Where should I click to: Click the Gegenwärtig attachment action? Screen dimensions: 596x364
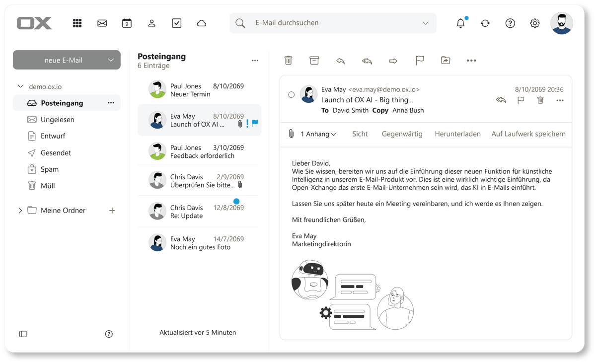402,134
